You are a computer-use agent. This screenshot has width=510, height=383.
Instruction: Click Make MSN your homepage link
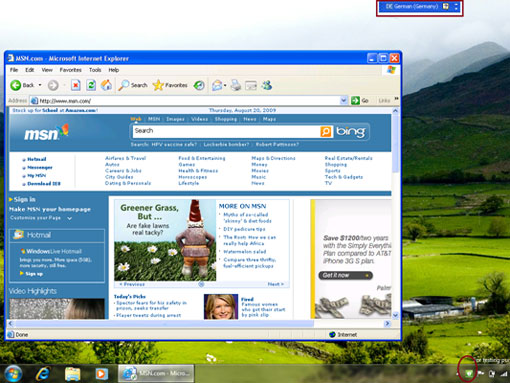click(50, 209)
